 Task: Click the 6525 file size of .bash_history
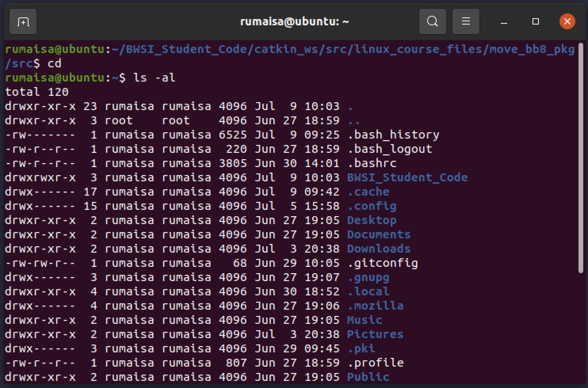[x=233, y=135]
